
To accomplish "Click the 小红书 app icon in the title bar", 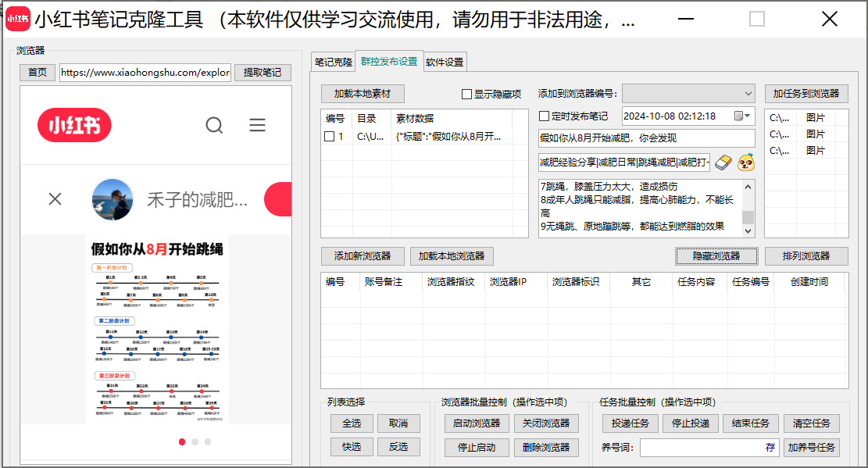I will coord(16,19).
